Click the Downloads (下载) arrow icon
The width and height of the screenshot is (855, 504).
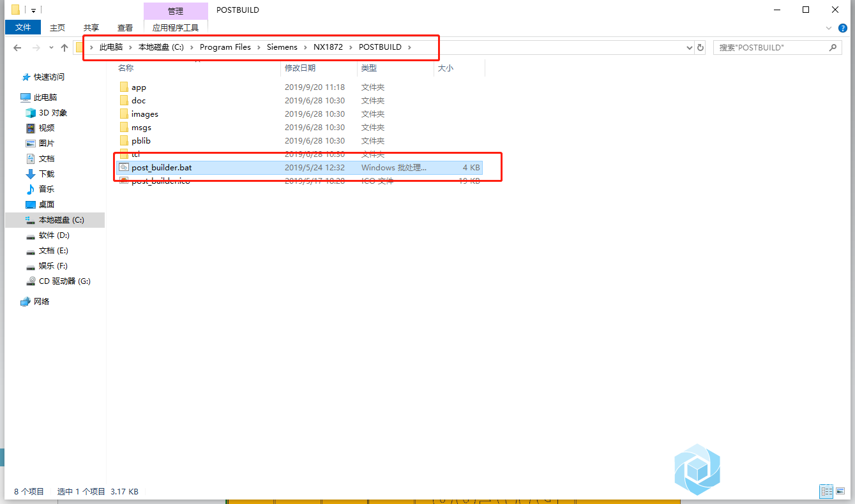pyautogui.click(x=31, y=174)
